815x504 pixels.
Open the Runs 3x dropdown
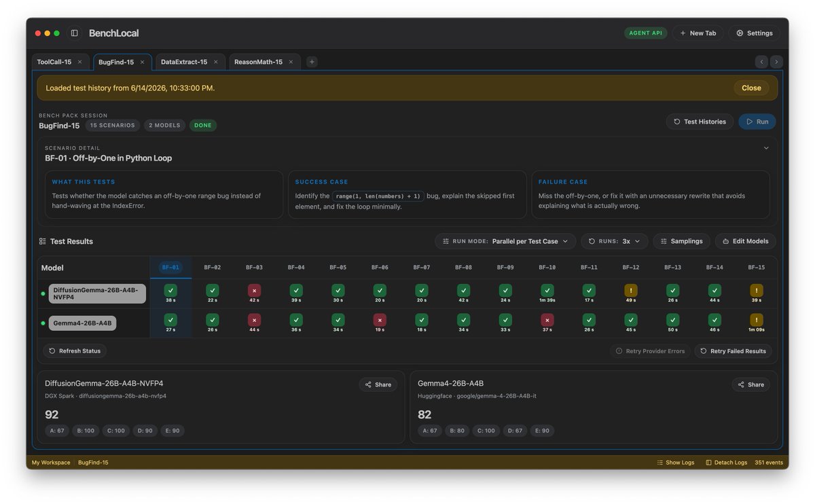[x=614, y=241]
